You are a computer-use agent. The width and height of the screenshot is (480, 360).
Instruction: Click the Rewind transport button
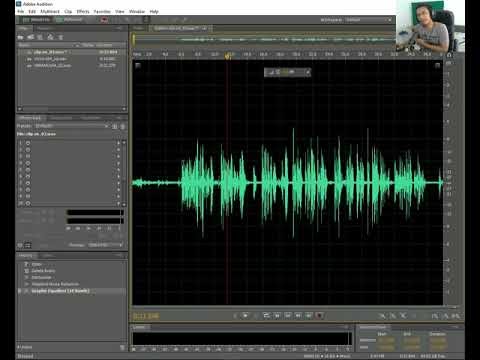click(x=288, y=315)
